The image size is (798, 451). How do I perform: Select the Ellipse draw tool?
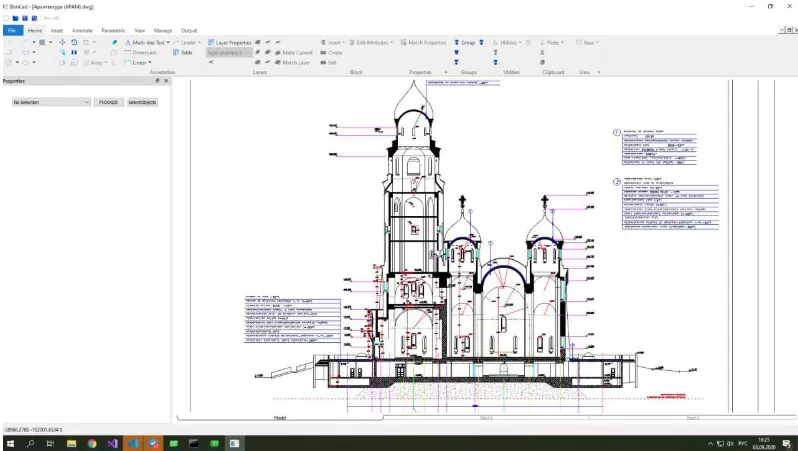[x=25, y=63]
